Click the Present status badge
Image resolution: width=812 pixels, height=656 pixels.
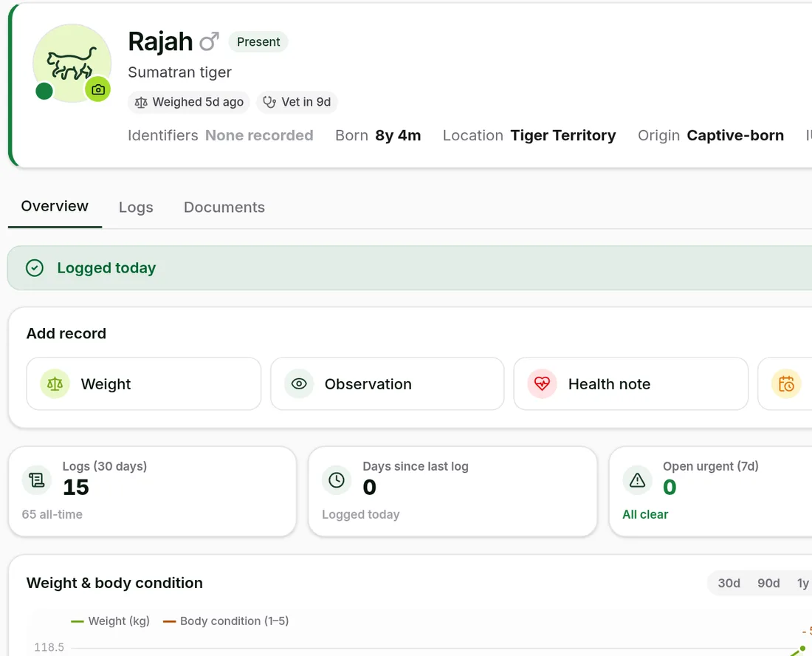(x=258, y=42)
